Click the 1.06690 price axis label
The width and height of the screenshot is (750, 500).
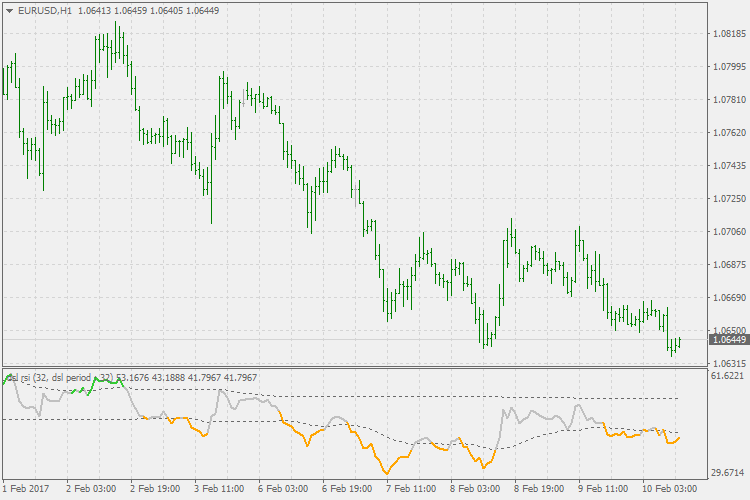pos(728,297)
